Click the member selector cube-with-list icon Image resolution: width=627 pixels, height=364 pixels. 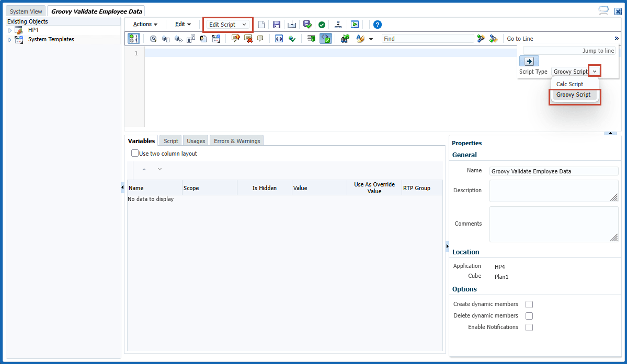coord(166,39)
